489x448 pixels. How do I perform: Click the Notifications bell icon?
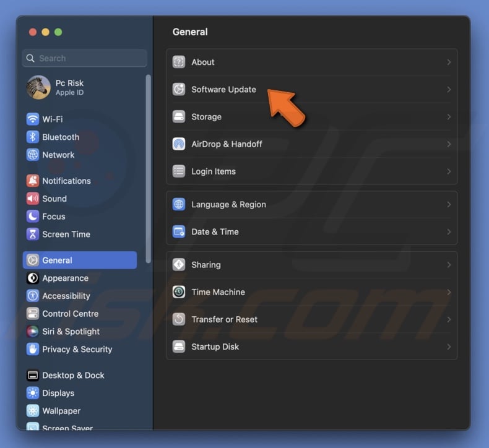coord(33,181)
